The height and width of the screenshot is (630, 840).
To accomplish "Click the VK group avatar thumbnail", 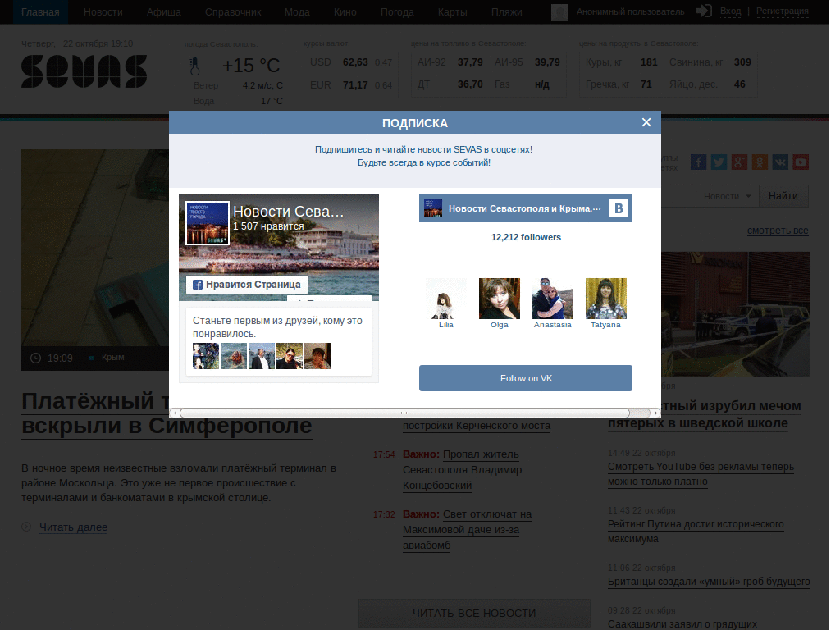I will pos(433,208).
